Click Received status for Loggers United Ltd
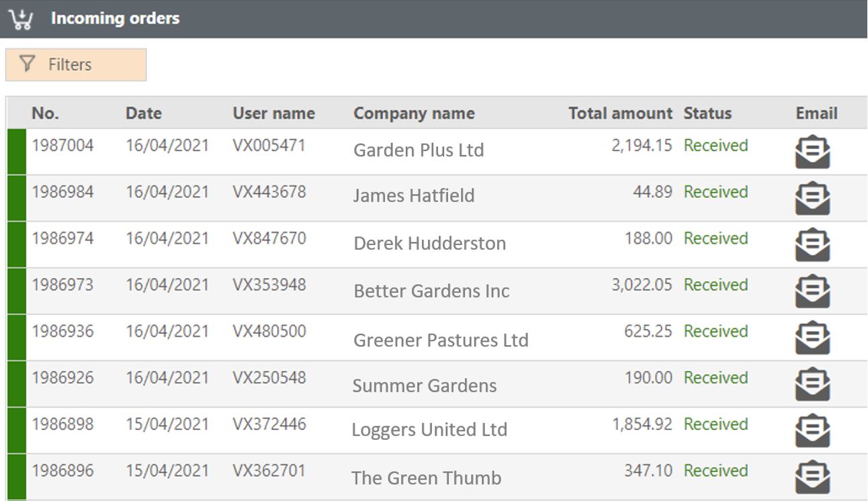This screenshot has height=501, width=868. point(715,424)
